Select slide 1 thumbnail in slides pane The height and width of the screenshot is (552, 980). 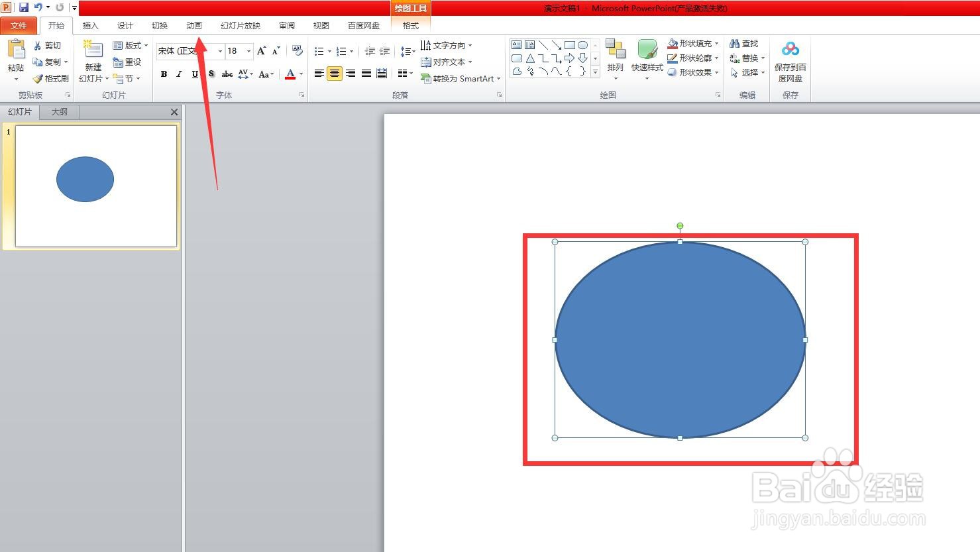click(96, 186)
